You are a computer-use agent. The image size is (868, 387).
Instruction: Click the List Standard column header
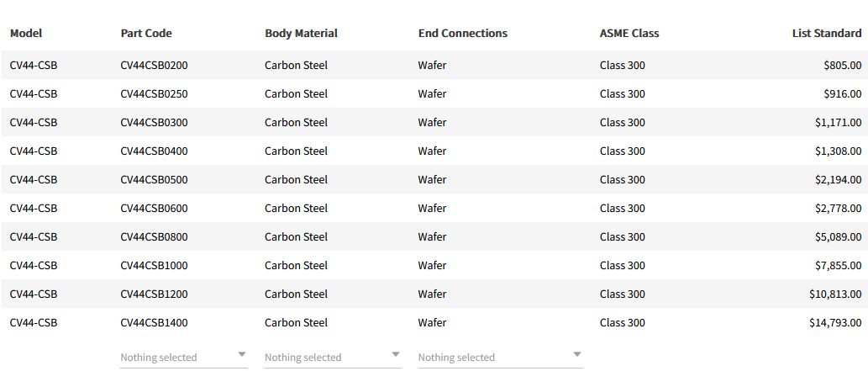(x=826, y=34)
